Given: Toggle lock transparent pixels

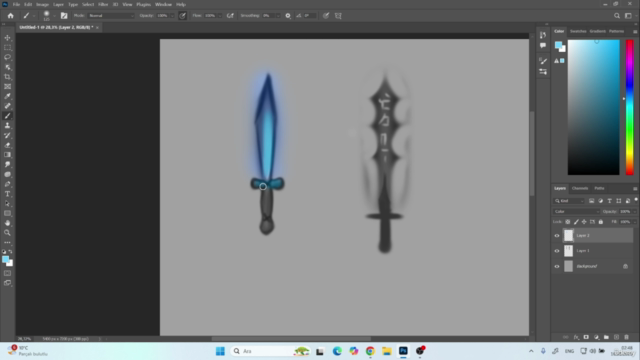Looking at the screenshot, I should (x=567, y=222).
